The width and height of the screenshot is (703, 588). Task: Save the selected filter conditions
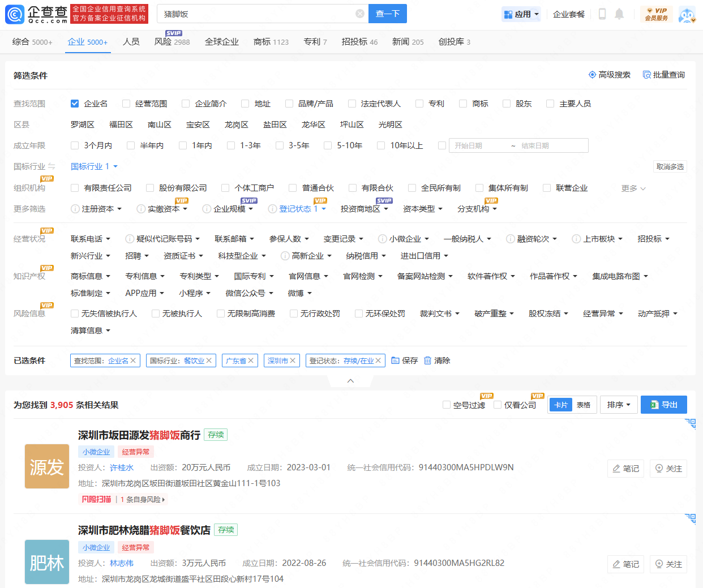[405, 360]
